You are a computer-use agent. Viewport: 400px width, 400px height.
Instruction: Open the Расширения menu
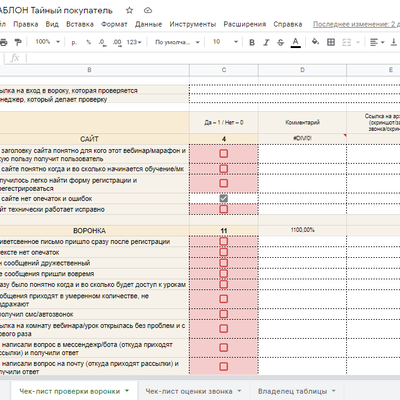(x=245, y=24)
